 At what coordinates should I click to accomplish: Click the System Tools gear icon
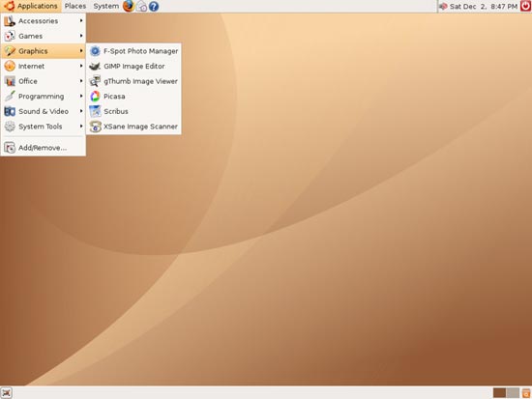coord(10,127)
